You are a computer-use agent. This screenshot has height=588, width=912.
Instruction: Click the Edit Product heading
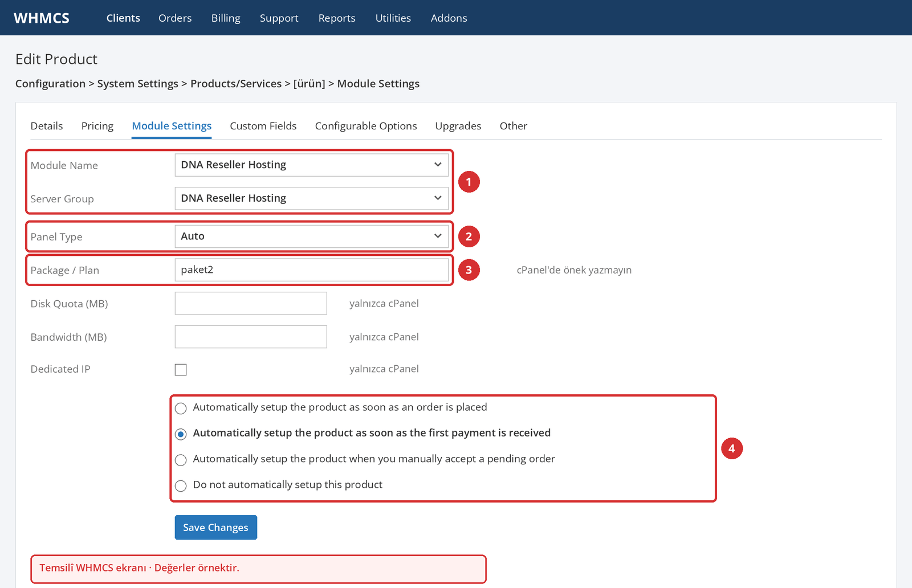click(56, 59)
